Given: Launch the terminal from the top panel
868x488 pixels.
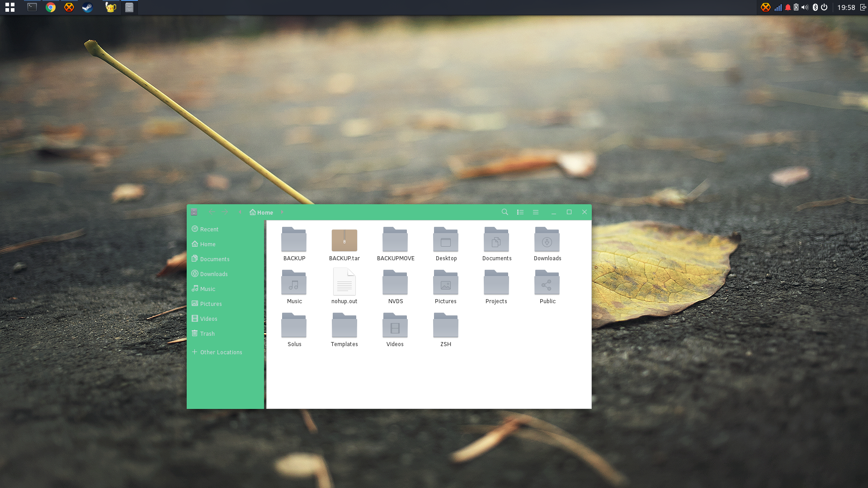Looking at the screenshot, I should point(32,7).
